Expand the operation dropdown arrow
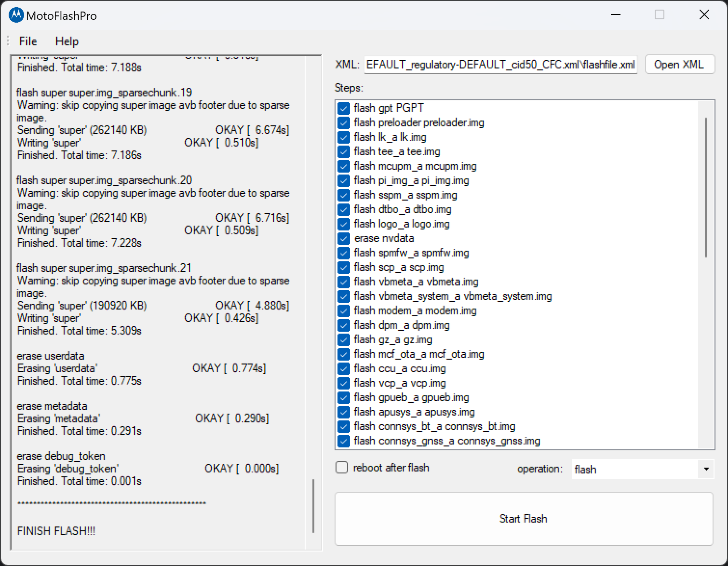 706,469
